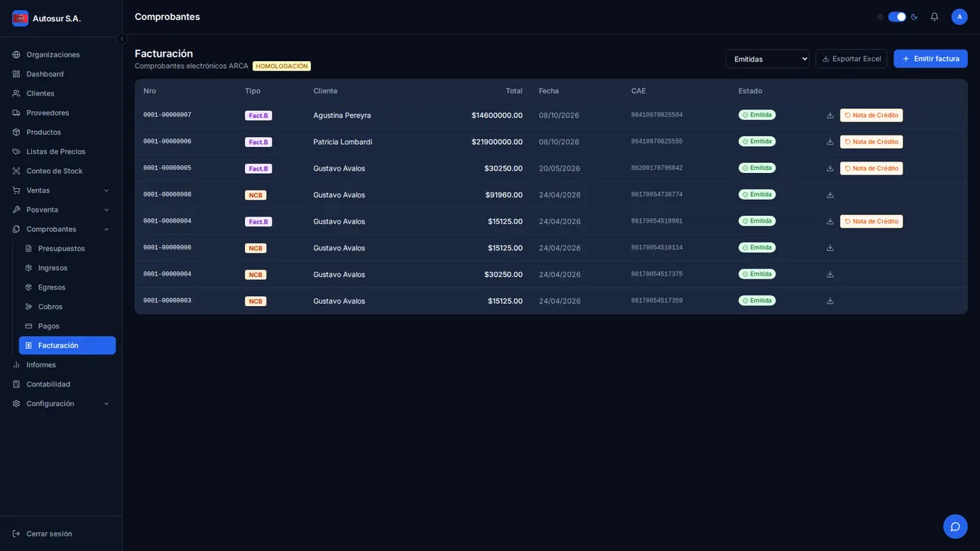Click download icon for NCB 0001-00000008

(x=830, y=195)
